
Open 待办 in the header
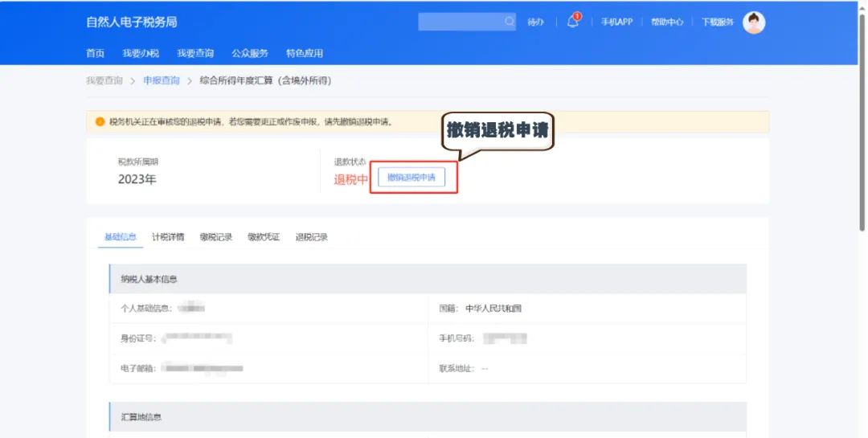tap(535, 23)
